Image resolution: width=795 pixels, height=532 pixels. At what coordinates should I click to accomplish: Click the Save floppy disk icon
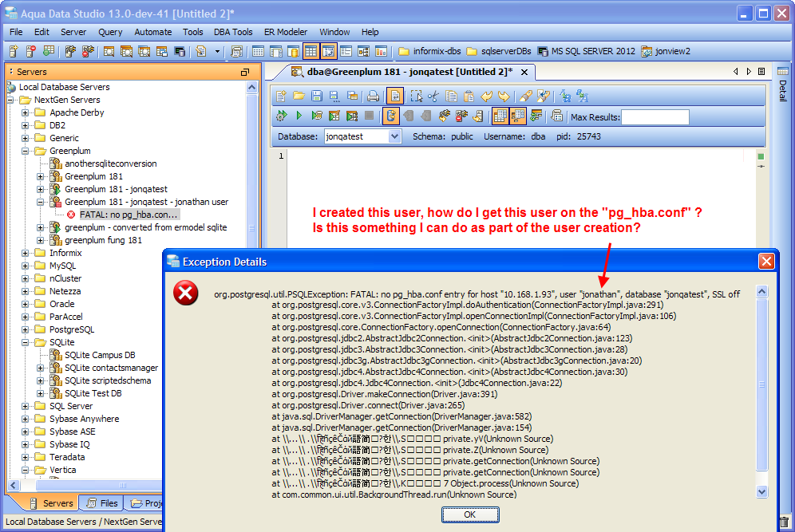point(317,96)
